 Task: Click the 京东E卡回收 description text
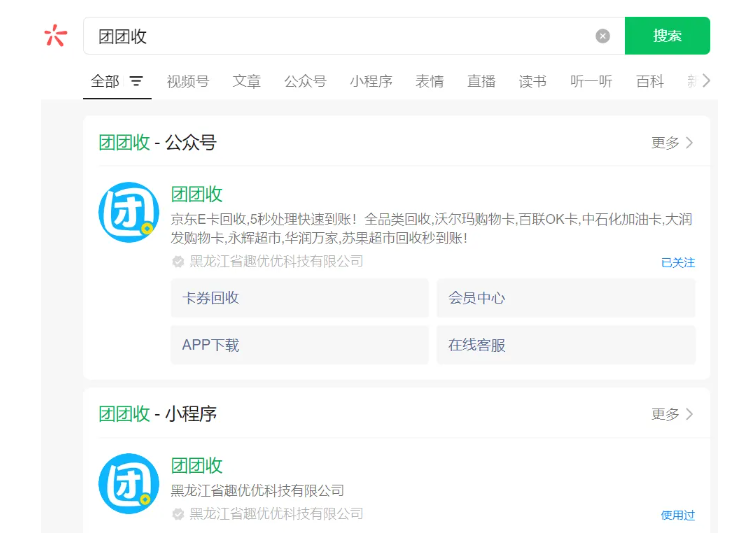431,228
